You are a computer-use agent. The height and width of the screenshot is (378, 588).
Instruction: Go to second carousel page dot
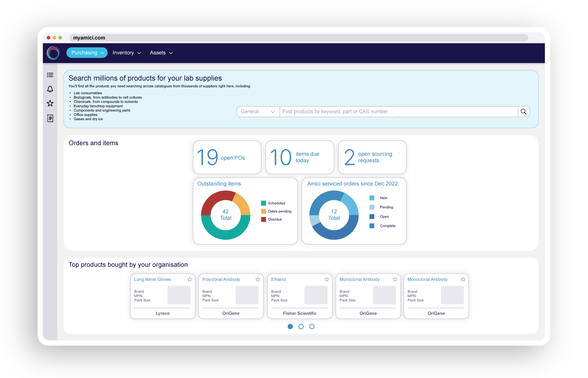301,327
